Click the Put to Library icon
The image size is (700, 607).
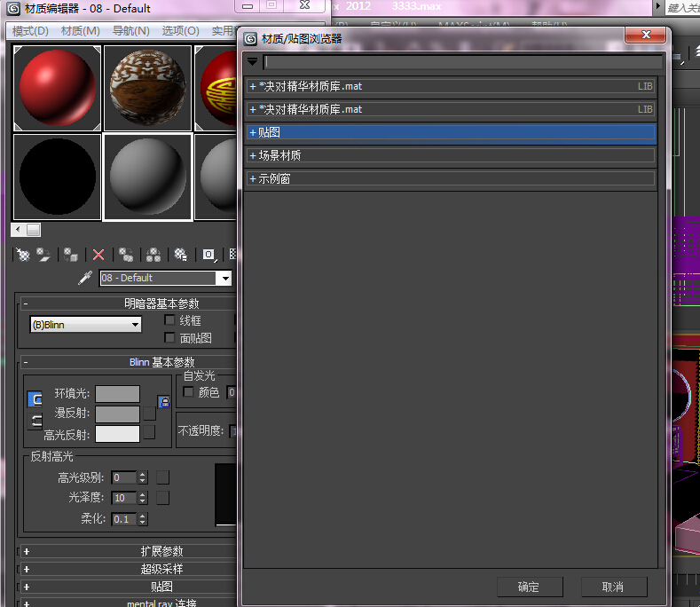pos(181,255)
